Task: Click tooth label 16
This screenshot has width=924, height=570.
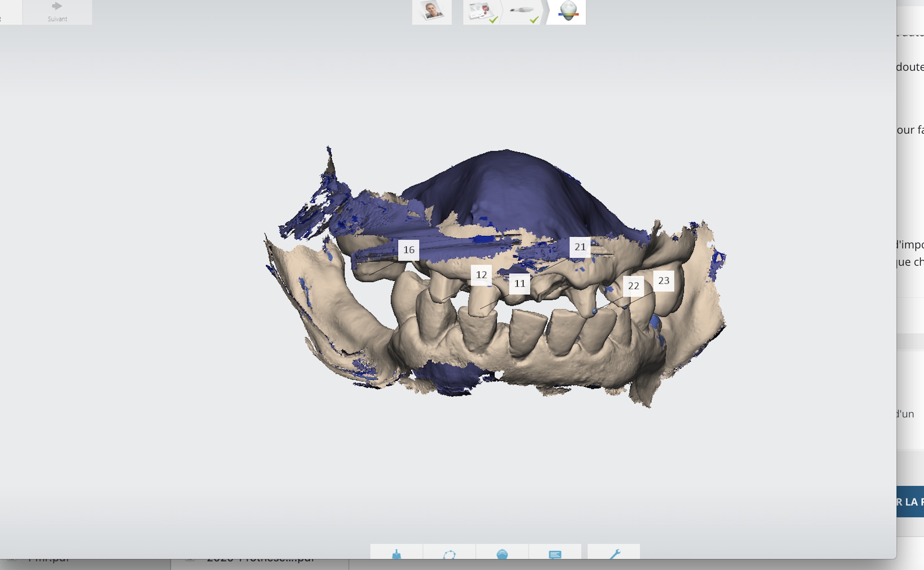Action: pos(409,250)
